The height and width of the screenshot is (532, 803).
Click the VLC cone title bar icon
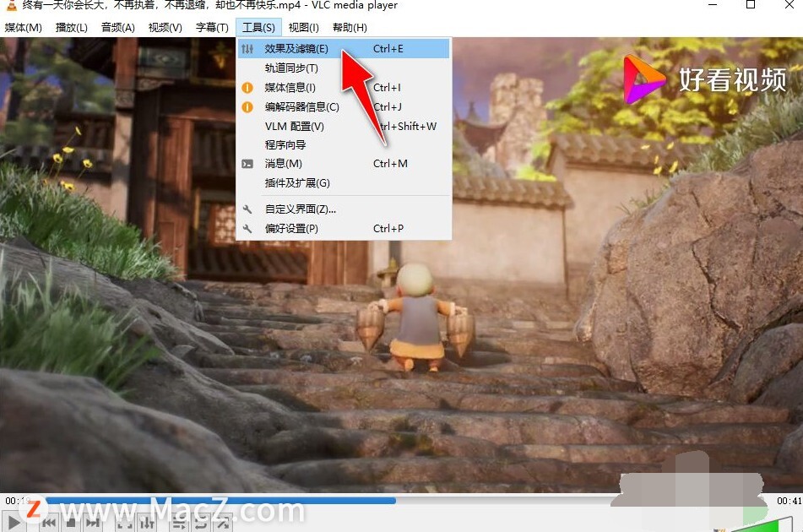click(11, 5)
